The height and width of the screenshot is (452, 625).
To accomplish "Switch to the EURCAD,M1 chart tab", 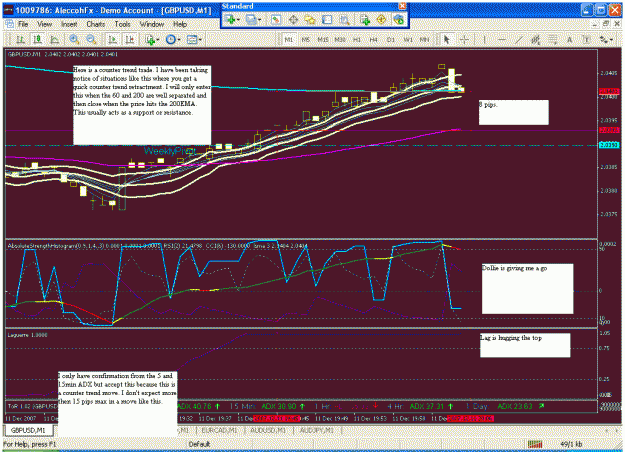I will [219, 430].
